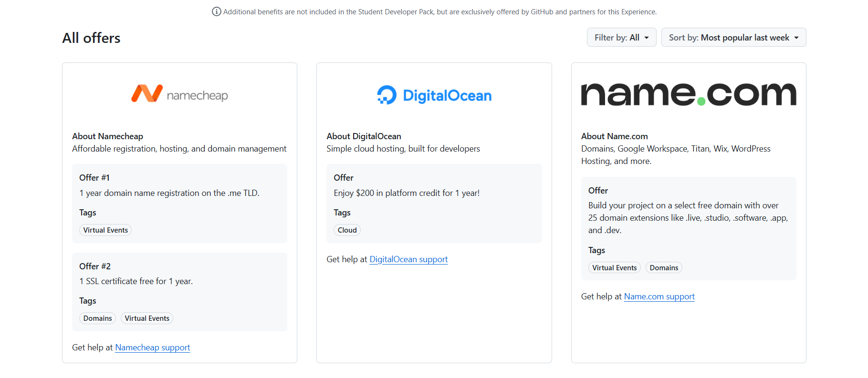Click the Namecheap logo

[179, 94]
